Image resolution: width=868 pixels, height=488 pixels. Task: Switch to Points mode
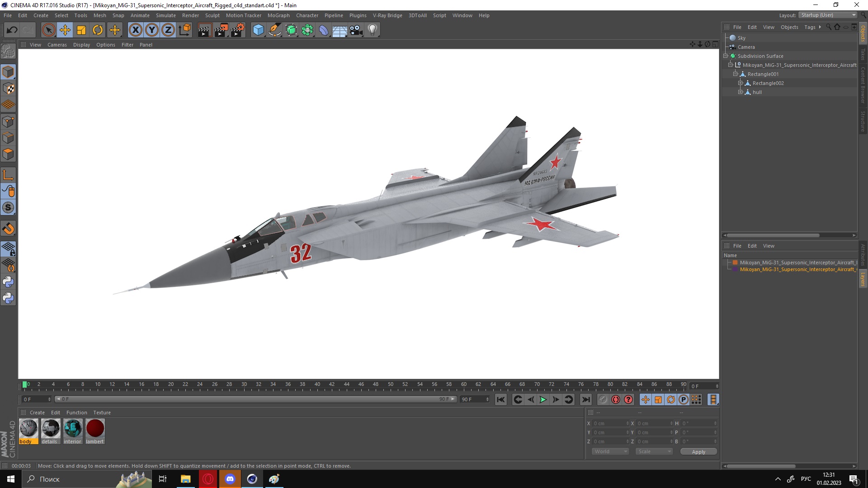[8, 122]
